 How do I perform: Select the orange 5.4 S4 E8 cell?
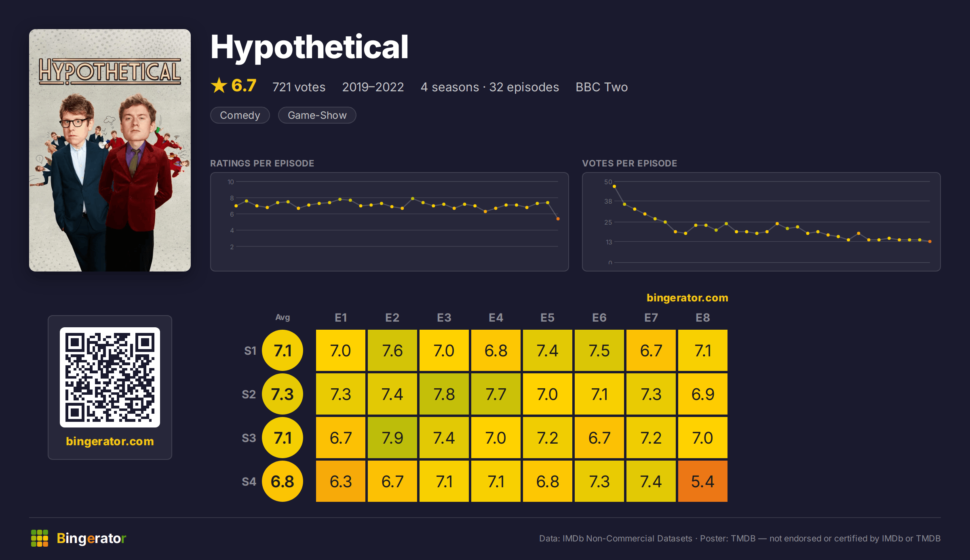pyautogui.click(x=703, y=481)
